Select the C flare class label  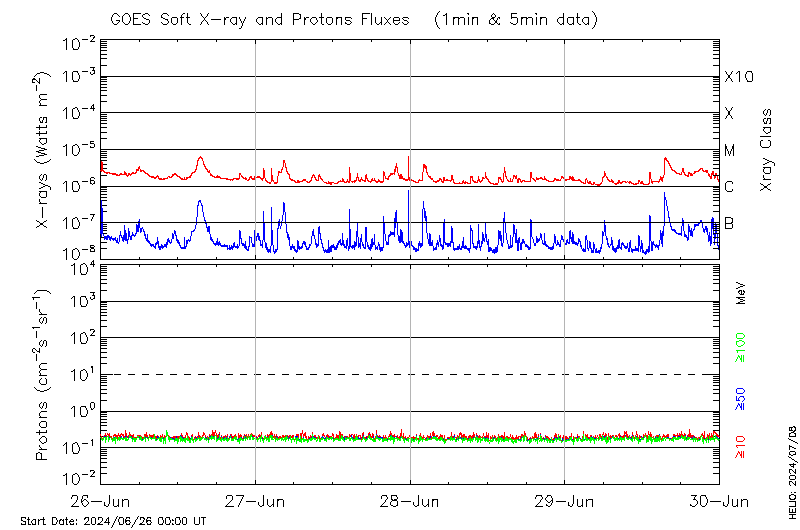click(x=729, y=187)
